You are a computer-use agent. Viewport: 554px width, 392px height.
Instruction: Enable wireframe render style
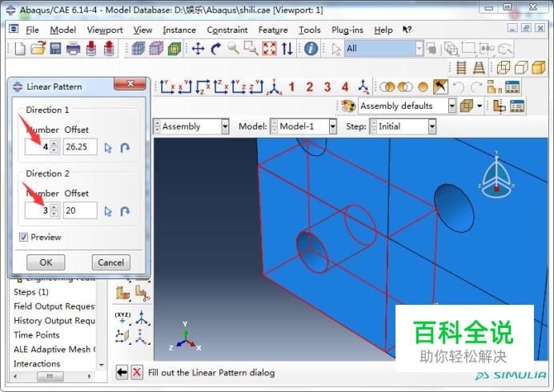(x=504, y=67)
